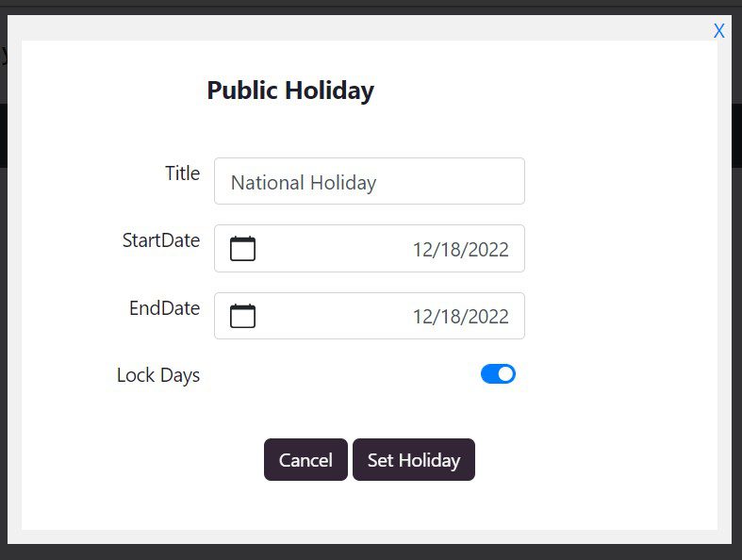Click the month portion of EndDate
742x560 pixels.
point(423,317)
